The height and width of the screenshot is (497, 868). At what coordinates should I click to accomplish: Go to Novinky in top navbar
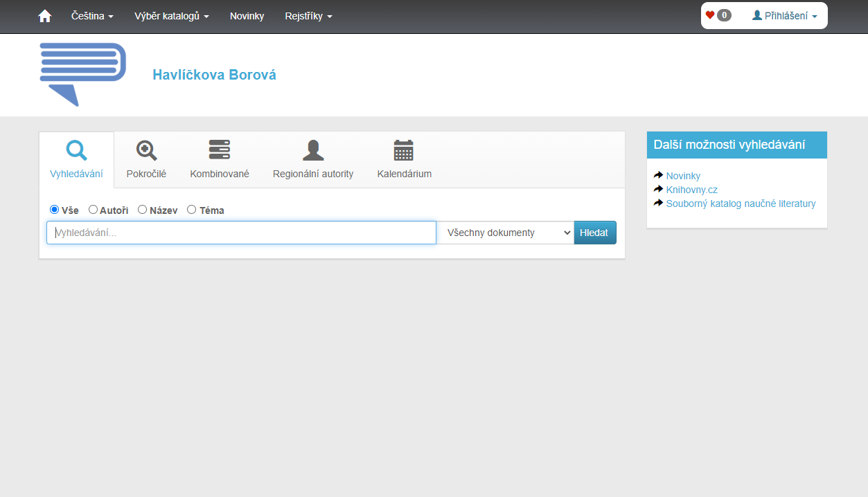coord(247,16)
